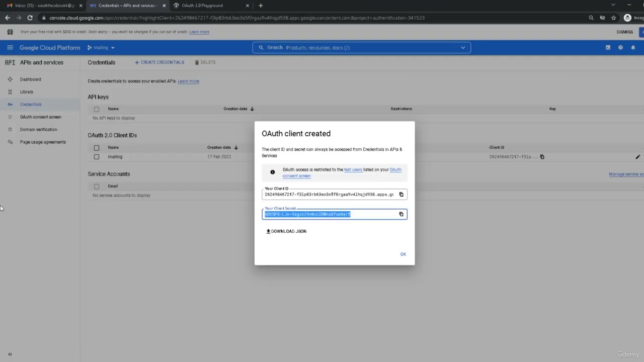Click the browser address bar
The image size is (644, 362).
click(312, 18)
